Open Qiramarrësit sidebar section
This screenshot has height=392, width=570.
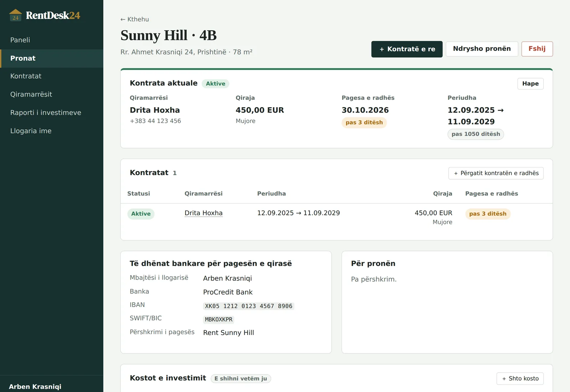[52, 94]
